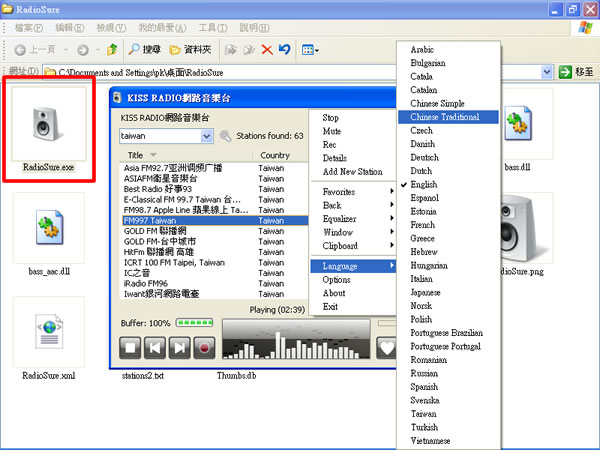The image size is (600, 450).
Task: Open the Language submenu entry
Action: 353,266
